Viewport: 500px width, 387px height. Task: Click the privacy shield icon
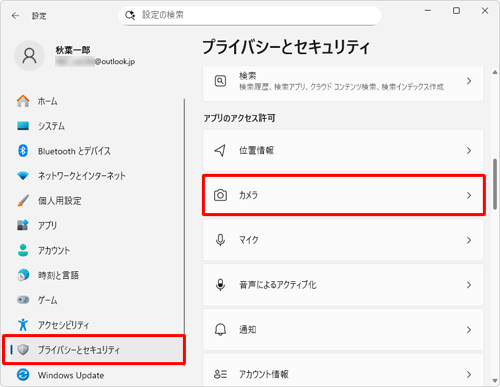[x=23, y=349]
